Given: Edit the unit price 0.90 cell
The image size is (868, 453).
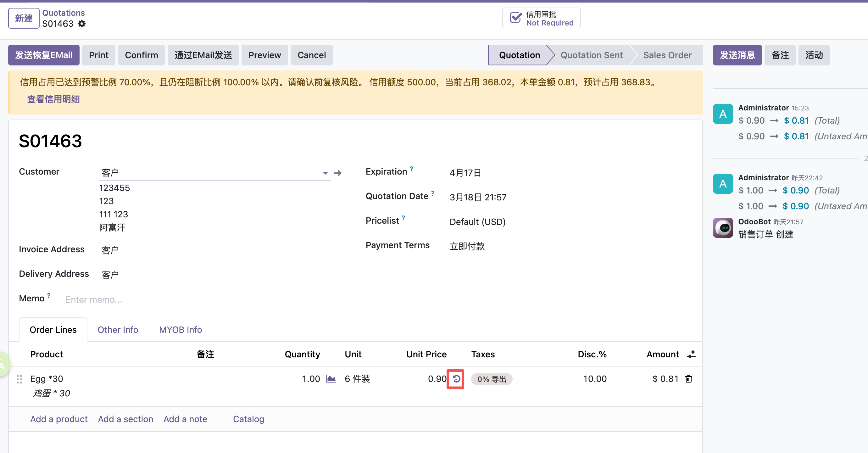Looking at the screenshot, I should (437, 379).
